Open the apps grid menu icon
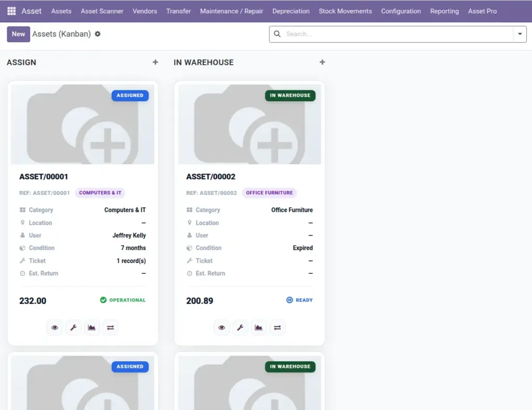This screenshot has width=532, height=410. click(11, 11)
